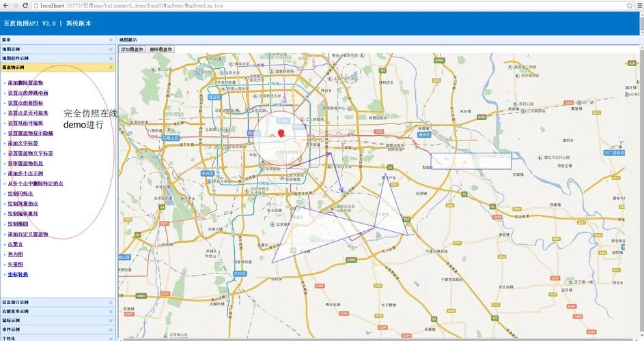
Task: Click the red location marker on map
Action: (281, 133)
